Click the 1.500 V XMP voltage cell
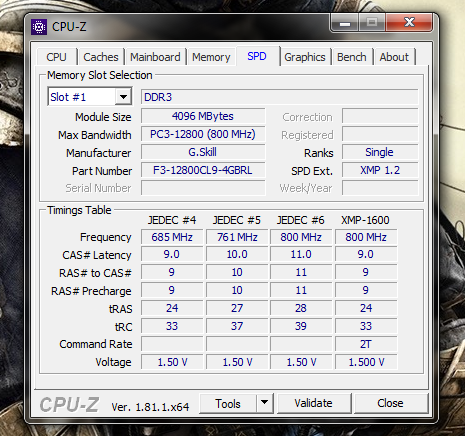 click(366, 362)
